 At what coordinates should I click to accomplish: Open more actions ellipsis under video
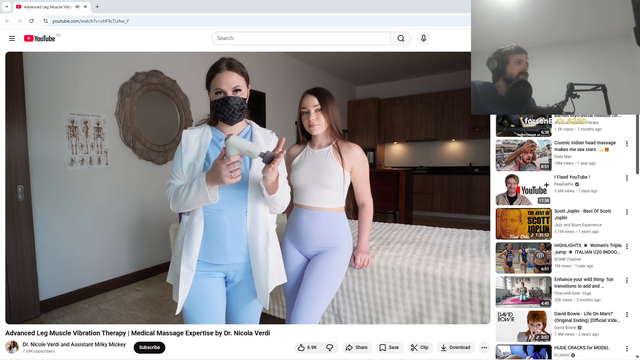point(484,347)
